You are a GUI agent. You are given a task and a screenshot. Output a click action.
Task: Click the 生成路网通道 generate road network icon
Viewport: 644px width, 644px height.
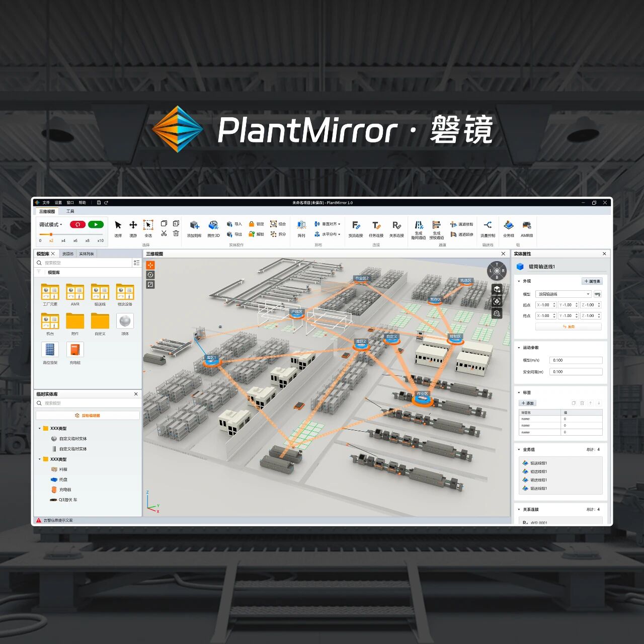click(419, 225)
